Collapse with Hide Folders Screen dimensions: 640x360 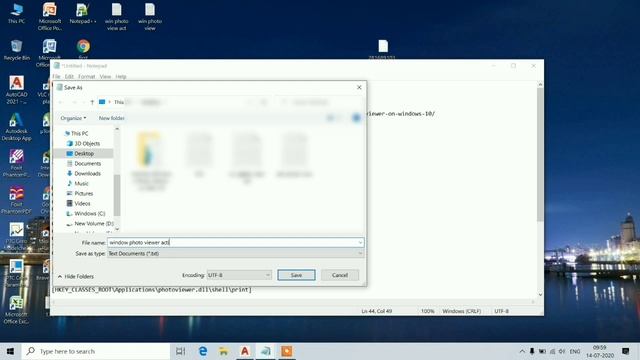76,276
